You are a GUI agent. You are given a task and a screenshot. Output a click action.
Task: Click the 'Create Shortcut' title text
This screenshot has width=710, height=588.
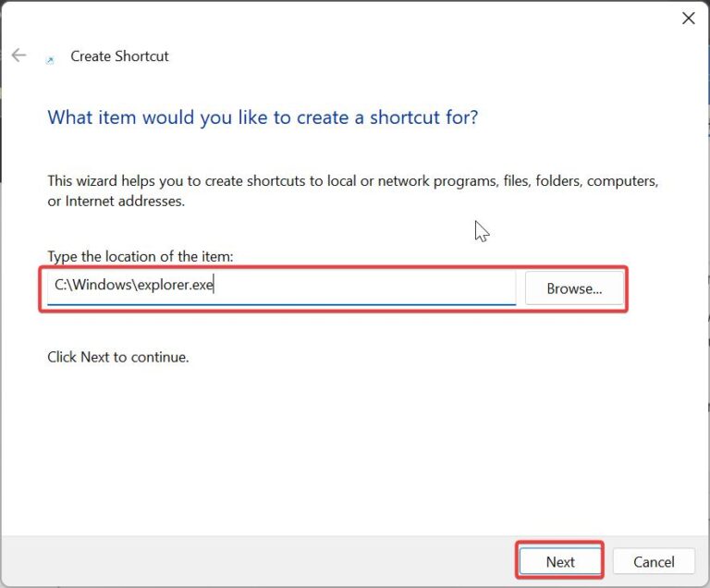click(119, 56)
